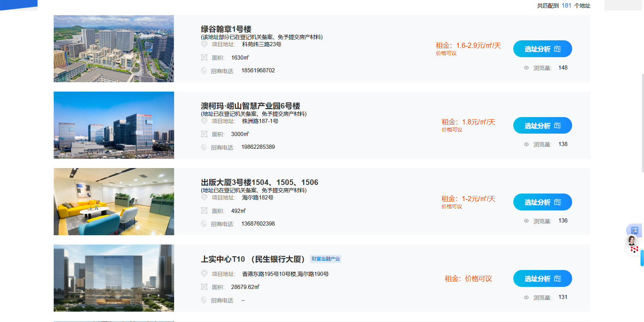This screenshot has height=322, width=644.
Task: Open 选址分析 for 上实中心T10
Action: pos(542,278)
